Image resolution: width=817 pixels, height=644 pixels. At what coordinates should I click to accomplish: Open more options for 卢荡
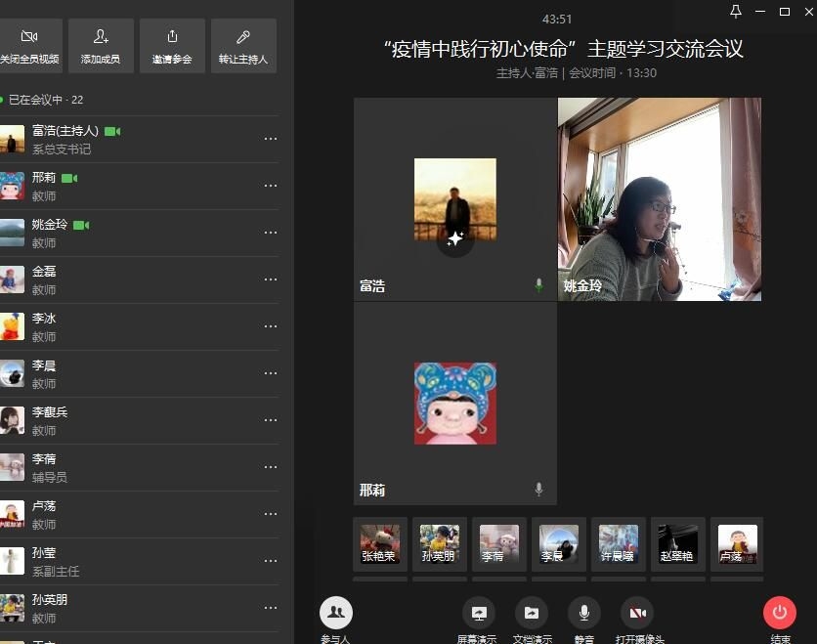pos(271,514)
